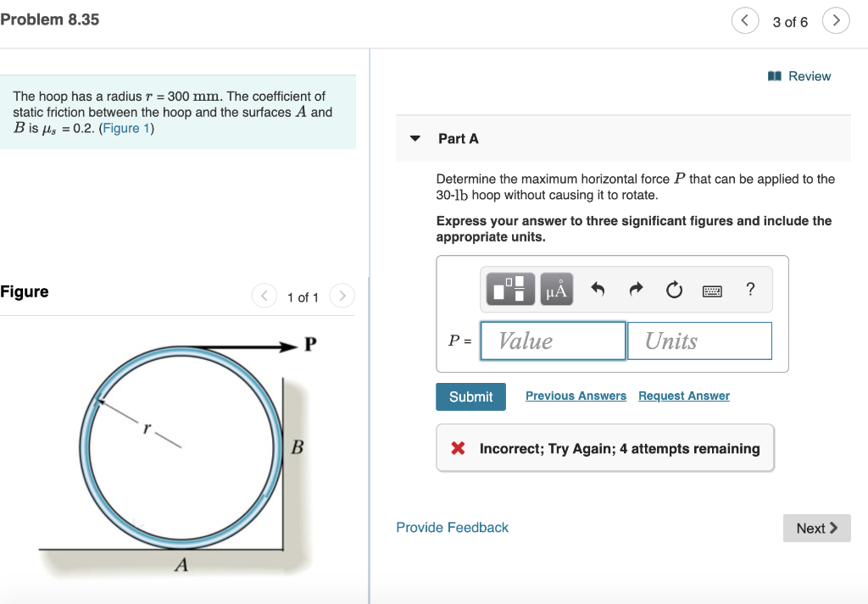Screen dimensions: 868x604
Task: Click Request Answer
Action: [x=683, y=396]
